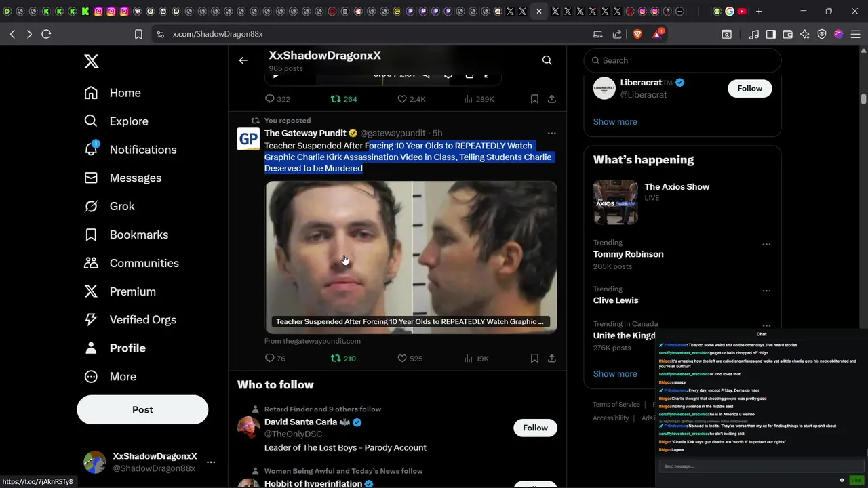View analytics showing 19K views
This screenshot has height=488, width=868.
point(476,359)
